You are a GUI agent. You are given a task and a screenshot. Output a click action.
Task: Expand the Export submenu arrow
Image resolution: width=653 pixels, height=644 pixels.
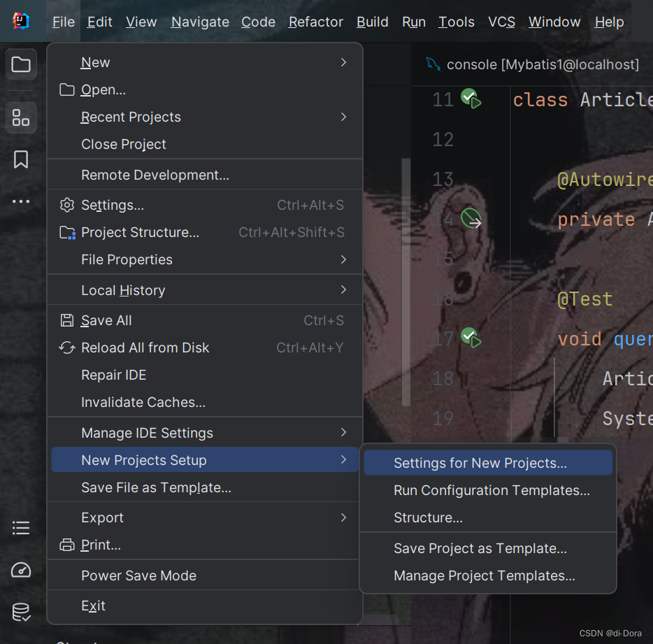[343, 517]
